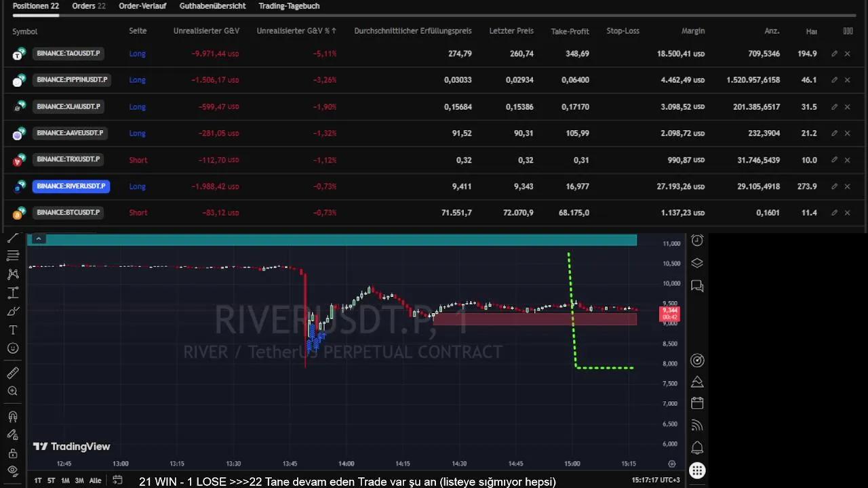The image size is (868, 488).
Task: Toggle hide all drawings eye icon
Action: [13, 471]
